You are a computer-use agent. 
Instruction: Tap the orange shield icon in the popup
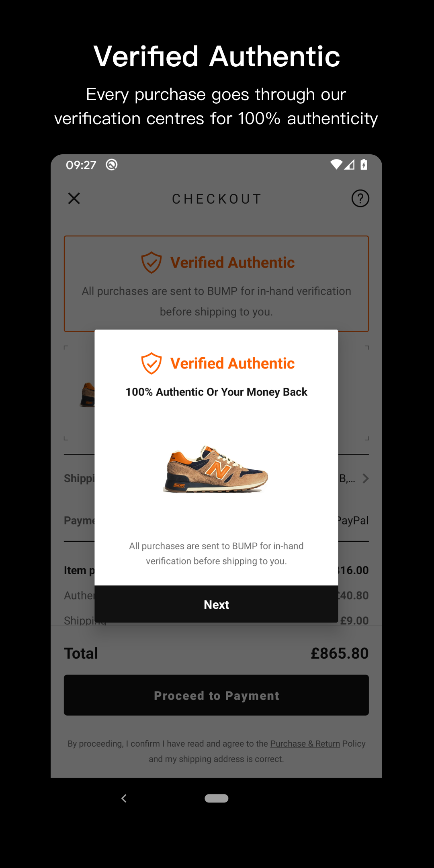[x=151, y=363]
